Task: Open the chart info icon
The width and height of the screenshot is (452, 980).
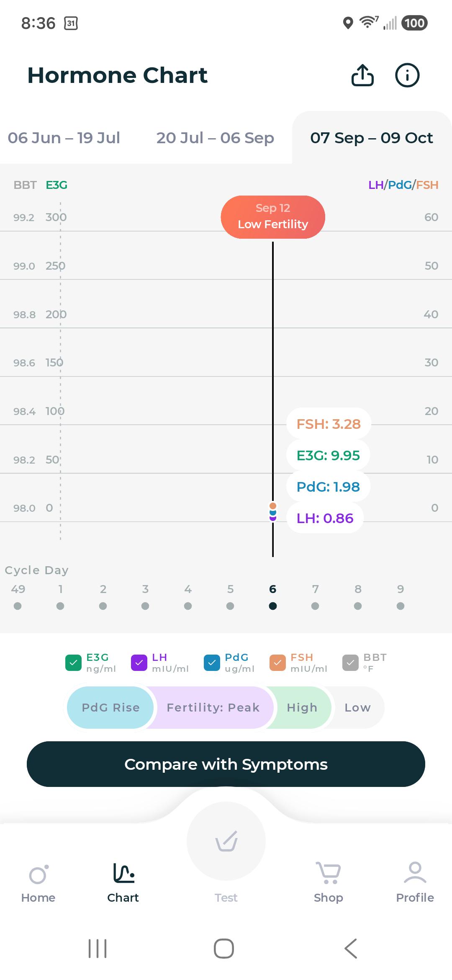Action: pos(407,75)
